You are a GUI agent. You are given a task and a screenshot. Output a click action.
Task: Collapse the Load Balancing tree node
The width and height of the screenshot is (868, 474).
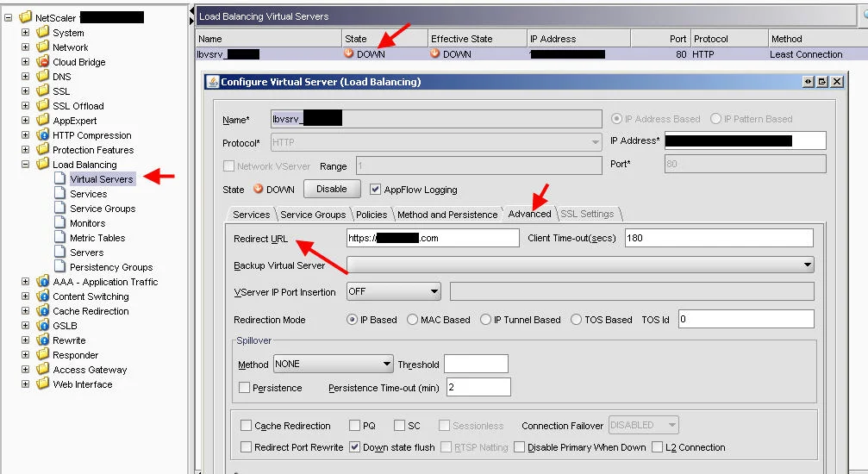tap(25, 164)
